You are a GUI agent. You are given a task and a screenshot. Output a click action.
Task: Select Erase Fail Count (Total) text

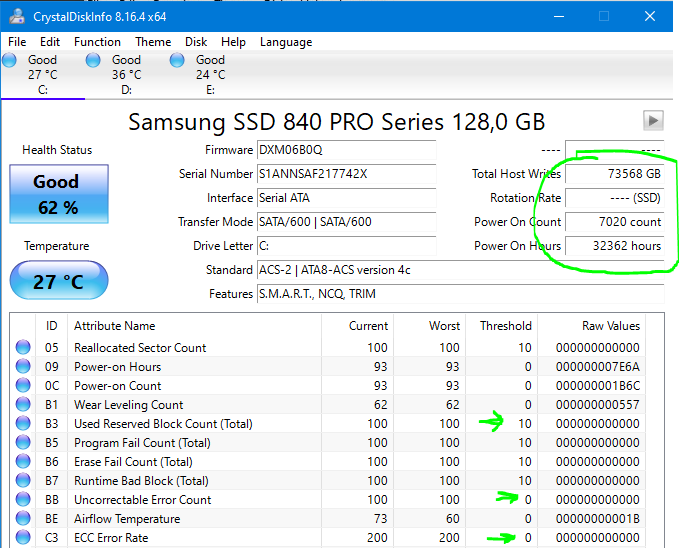coord(133,462)
